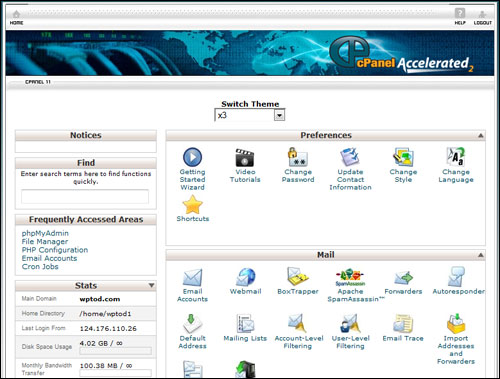Toggle the Stats panel arrow
This screenshot has width=500, height=379.
(151, 285)
